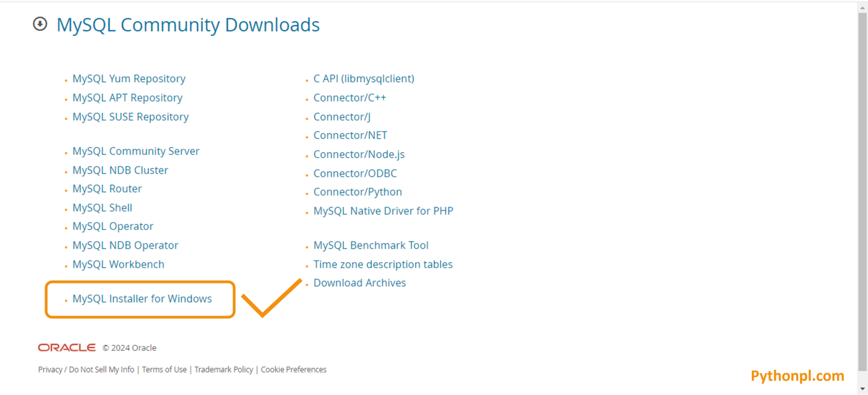This screenshot has height=395, width=868.
Task: Open Terms of Use
Action: [x=164, y=369]
